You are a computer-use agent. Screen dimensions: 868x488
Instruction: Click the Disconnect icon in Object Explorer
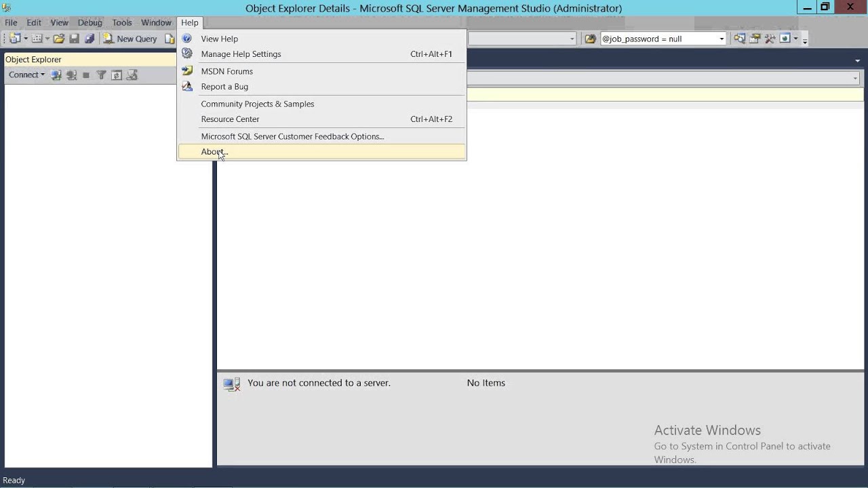click(71, 75)
